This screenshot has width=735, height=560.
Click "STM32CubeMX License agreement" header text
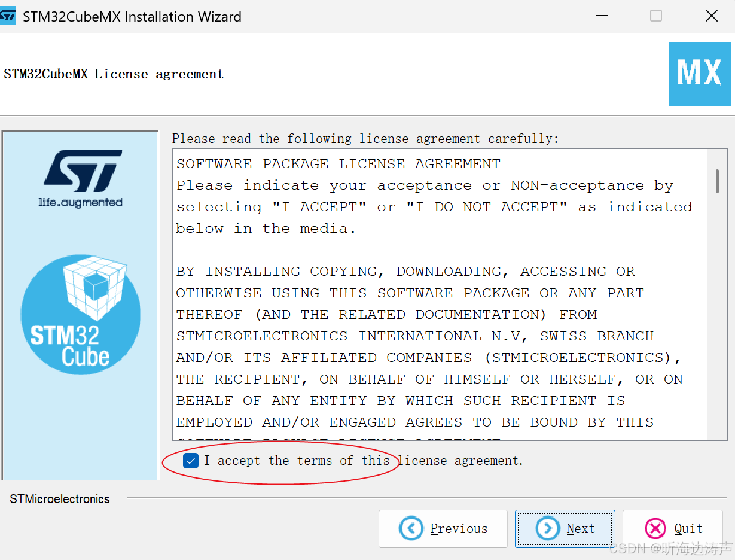[x=114, y=74]
